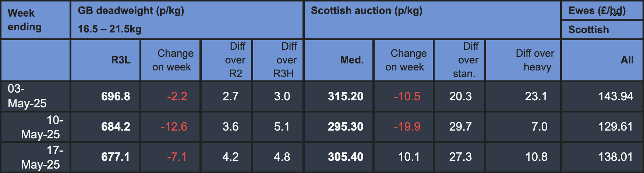
Task: Click the 'Week ending' header cell
Action: click(x=35, y=20)
